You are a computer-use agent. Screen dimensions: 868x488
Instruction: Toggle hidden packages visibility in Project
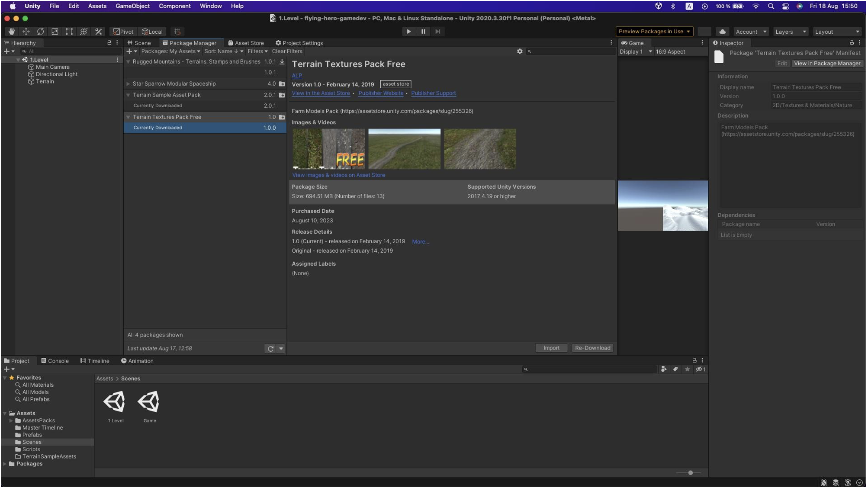pos(701,369)
